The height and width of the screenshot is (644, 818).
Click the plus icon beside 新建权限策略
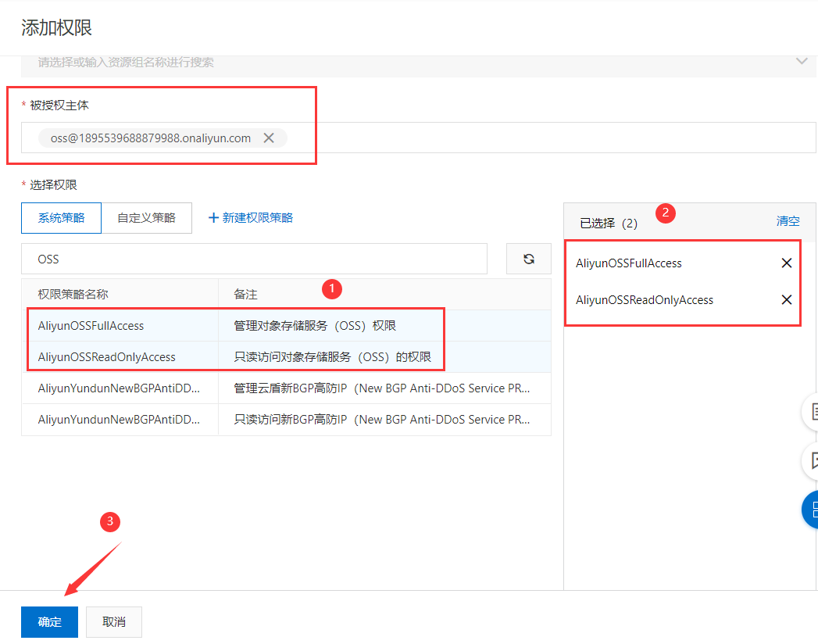213,217
